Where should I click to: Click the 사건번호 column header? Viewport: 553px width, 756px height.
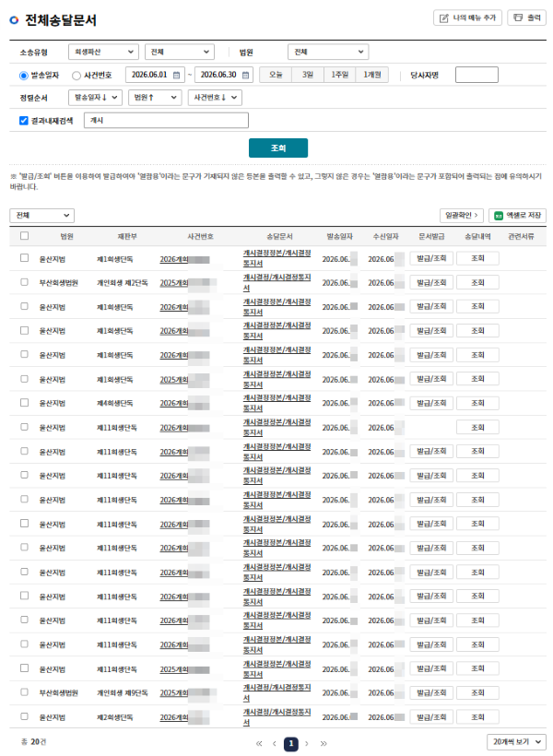(200, 236)
